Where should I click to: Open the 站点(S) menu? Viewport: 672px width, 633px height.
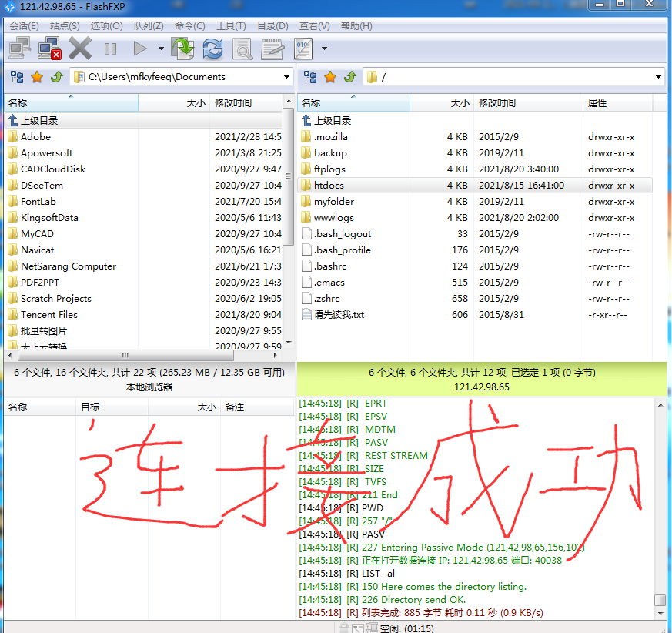[65, 26]
